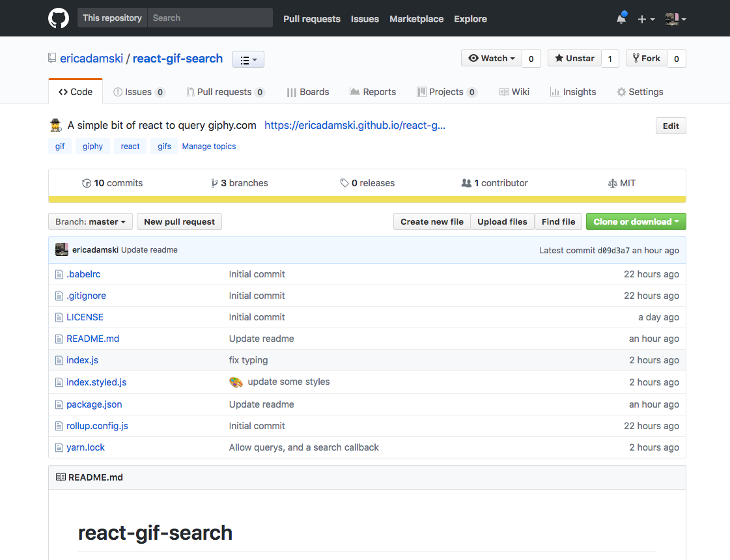Click the Unstar button
The image size is (730, 560).
click(574, 59)
